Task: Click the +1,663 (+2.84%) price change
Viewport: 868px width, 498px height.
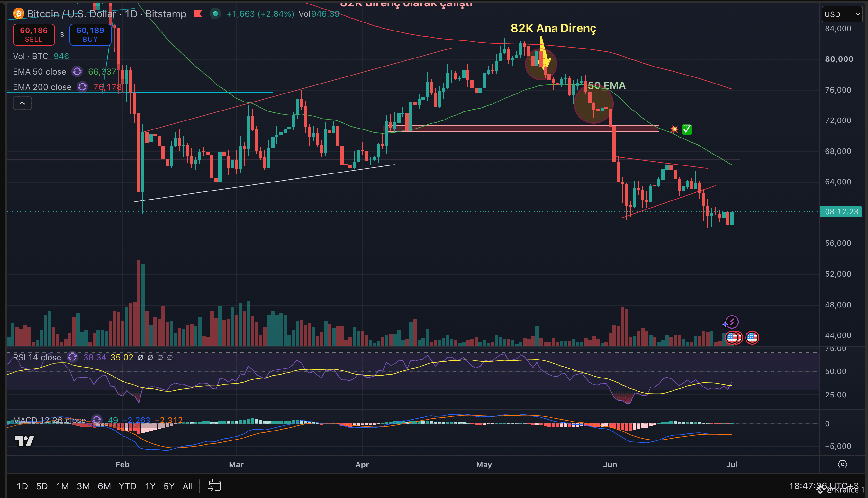Action: [260, 14]
